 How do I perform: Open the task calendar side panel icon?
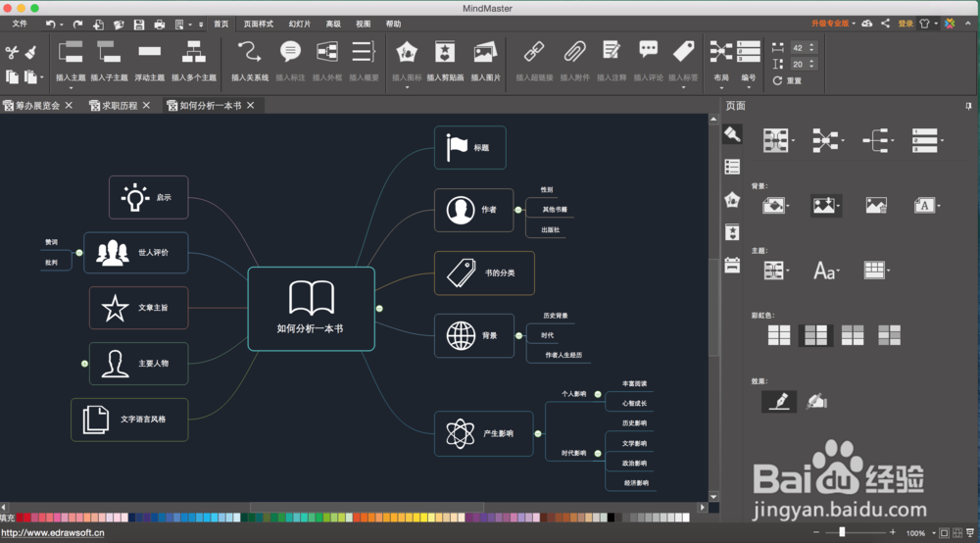(732, 265)
